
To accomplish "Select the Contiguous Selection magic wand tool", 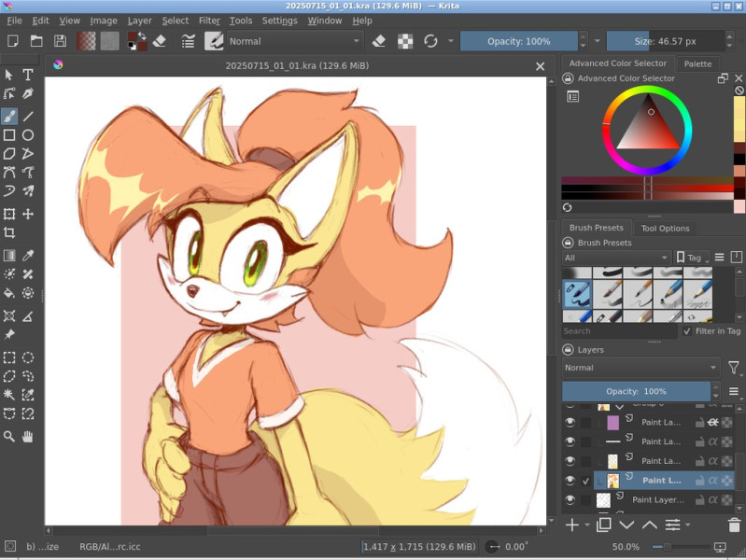I will (9, 395).
